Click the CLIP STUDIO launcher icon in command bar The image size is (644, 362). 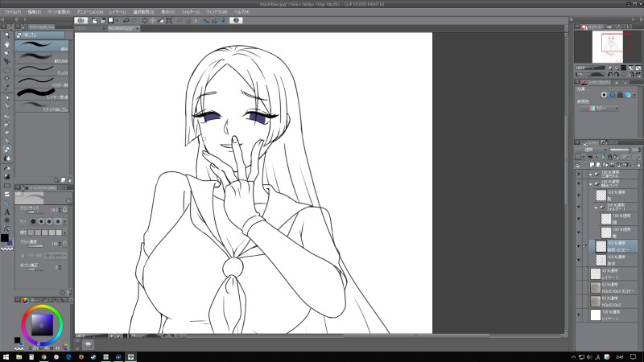pyautogui.click(x=81, y=20)
